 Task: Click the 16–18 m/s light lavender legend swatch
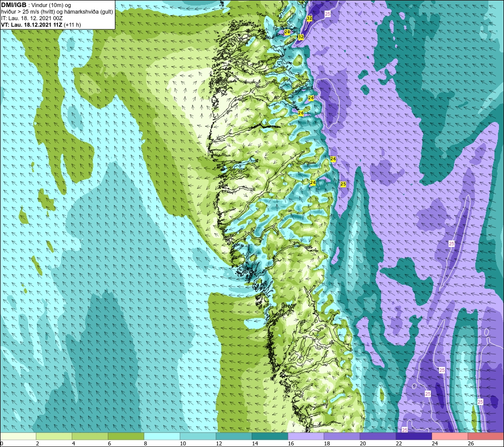[x=306, y=436]
